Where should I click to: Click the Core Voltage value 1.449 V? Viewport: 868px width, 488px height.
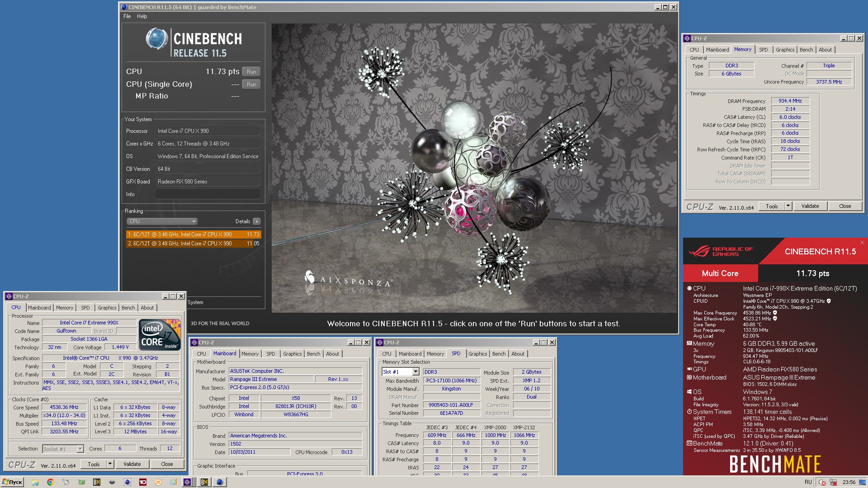[120, 347]
